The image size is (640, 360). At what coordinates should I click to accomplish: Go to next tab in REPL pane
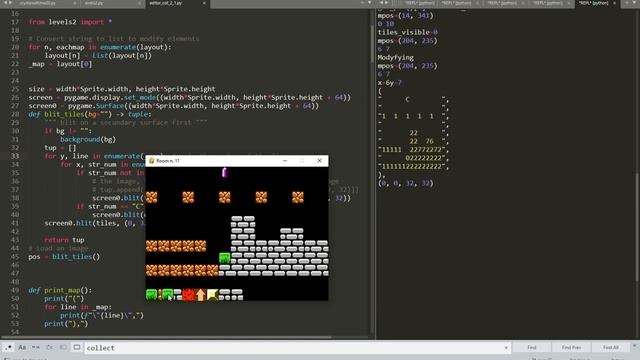[x=386, y=3]
